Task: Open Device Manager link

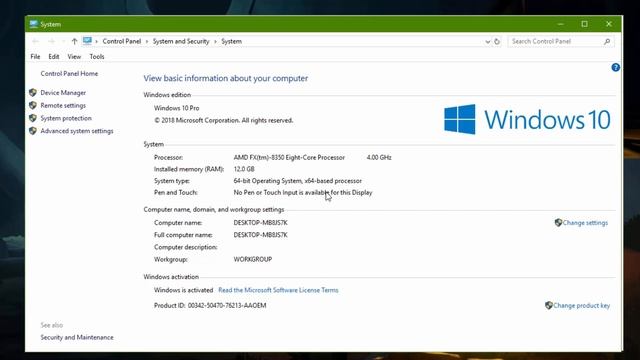Action: (x=63, y=93)
